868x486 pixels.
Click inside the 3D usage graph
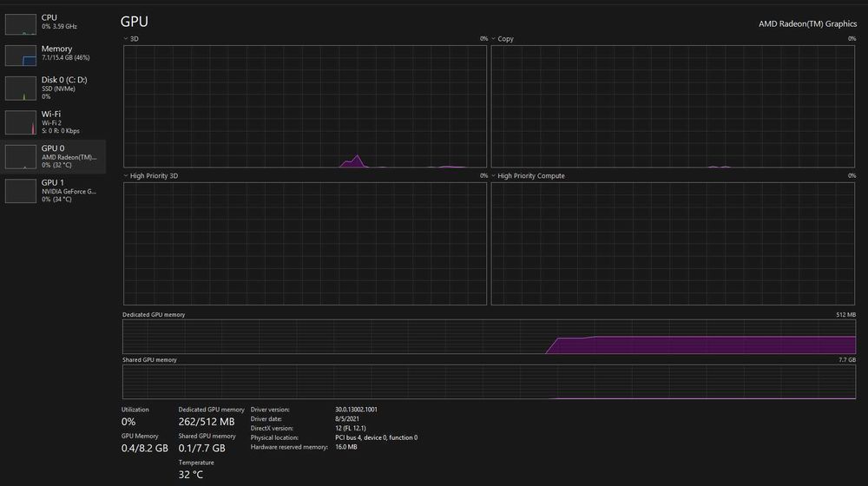pos(305,106)
